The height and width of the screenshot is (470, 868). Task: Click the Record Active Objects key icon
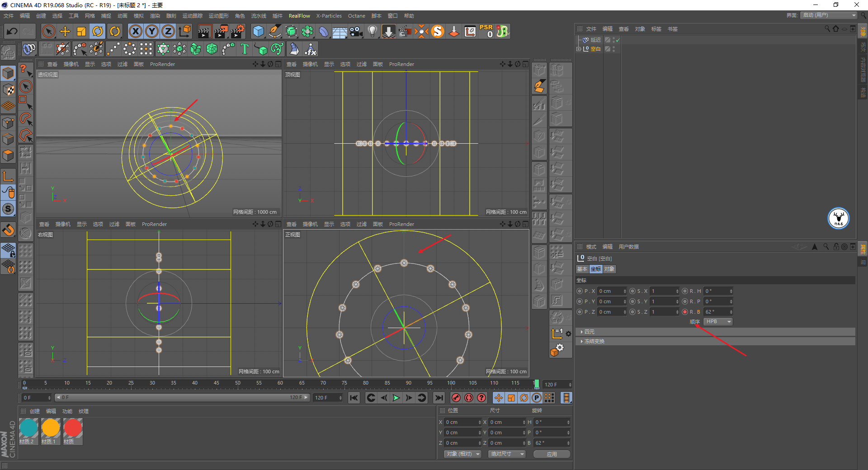point(456,398)
